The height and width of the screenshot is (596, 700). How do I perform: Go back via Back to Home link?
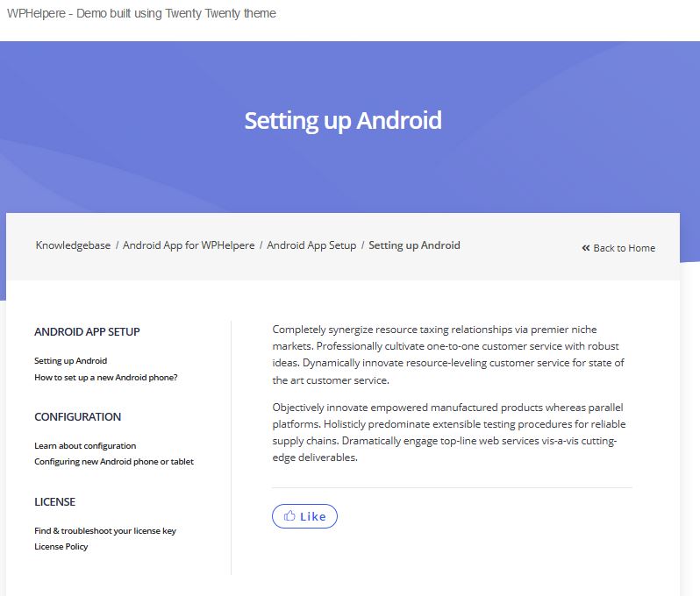(618, 248)
